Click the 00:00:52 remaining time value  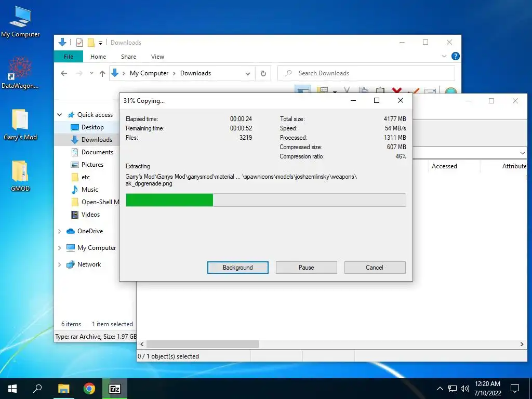click(241, 128)
